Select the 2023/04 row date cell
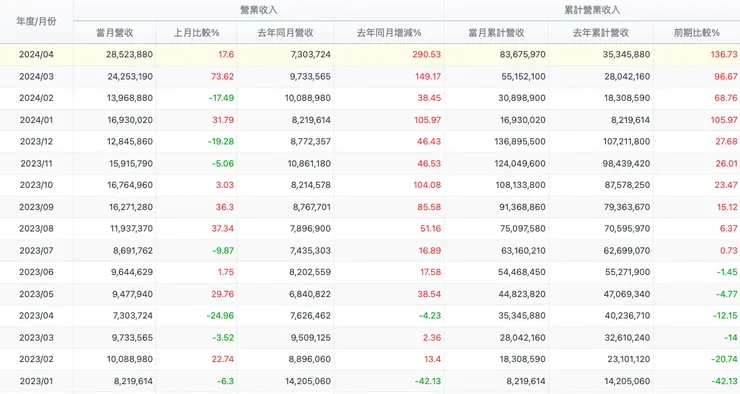 (x=36, y=316)
